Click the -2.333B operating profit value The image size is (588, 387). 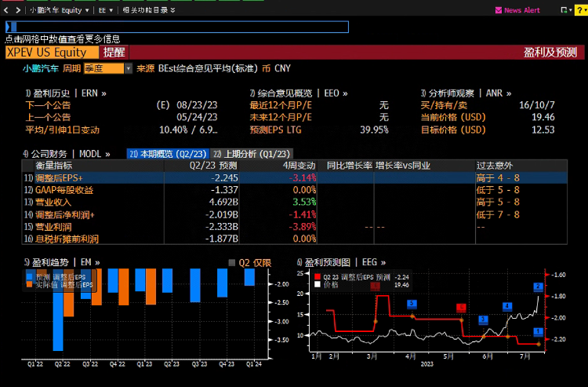pyautogui.click(x=222, y=227)
